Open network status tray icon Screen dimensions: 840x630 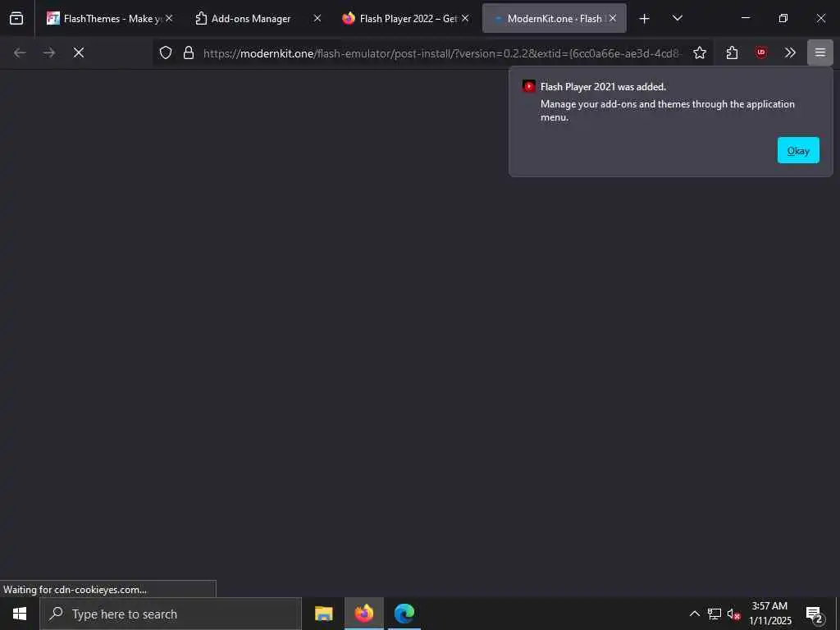714,614
